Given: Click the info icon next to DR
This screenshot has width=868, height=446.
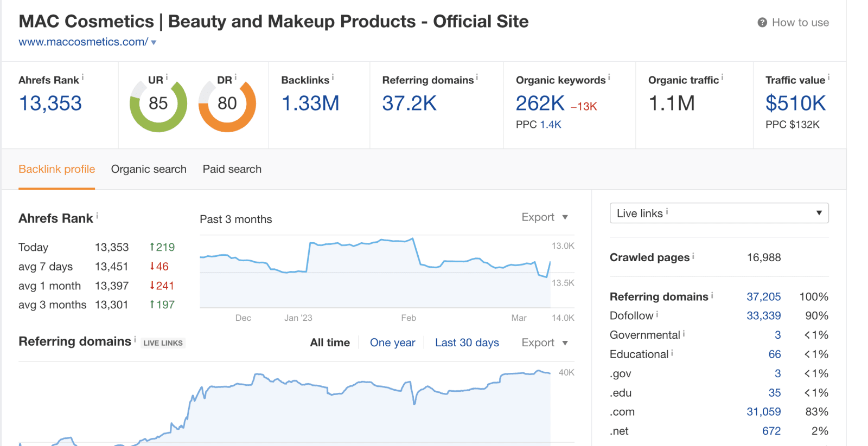Looking at the screenshot, I should 235,77.
